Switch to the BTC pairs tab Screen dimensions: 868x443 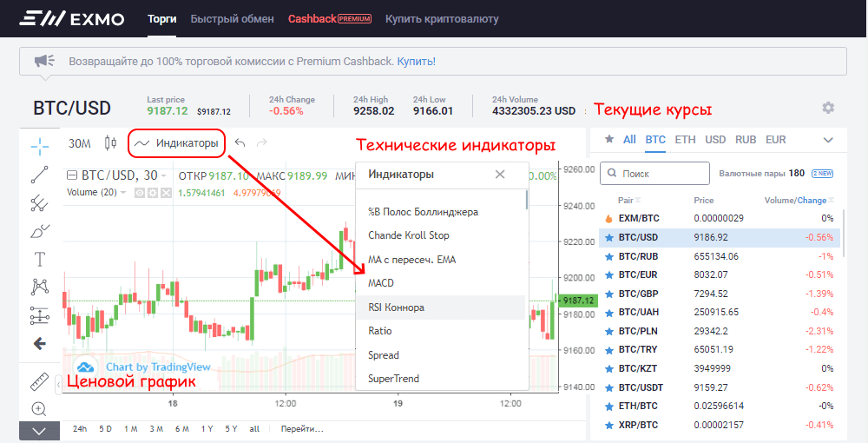pos(655,140)
